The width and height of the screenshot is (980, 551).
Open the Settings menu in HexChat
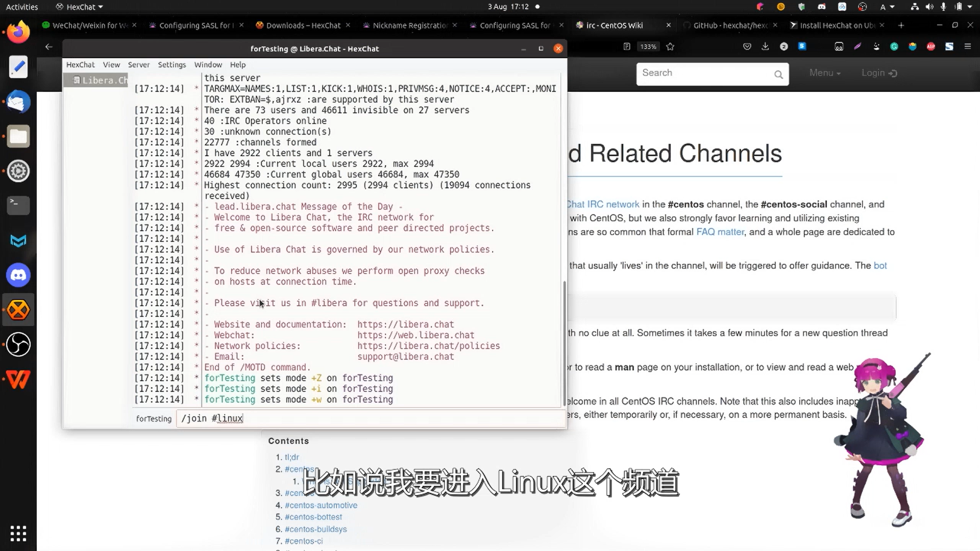coord(172,65)
